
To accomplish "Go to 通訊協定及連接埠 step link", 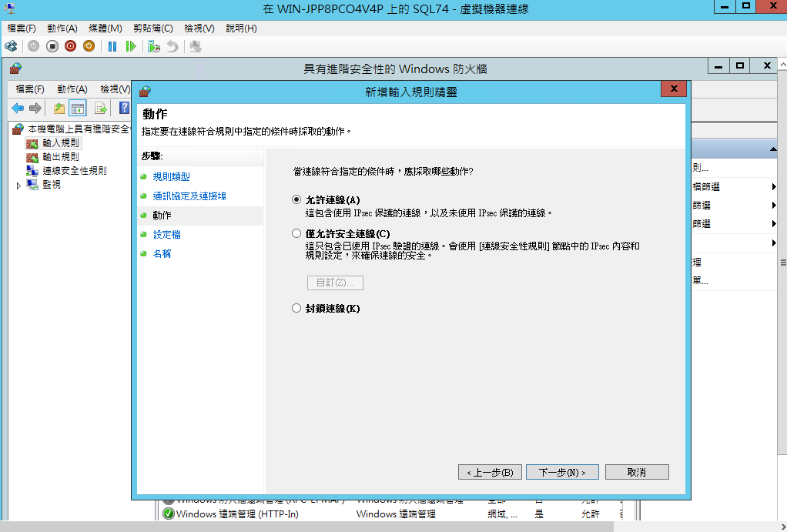I will [x=189, y=196].
